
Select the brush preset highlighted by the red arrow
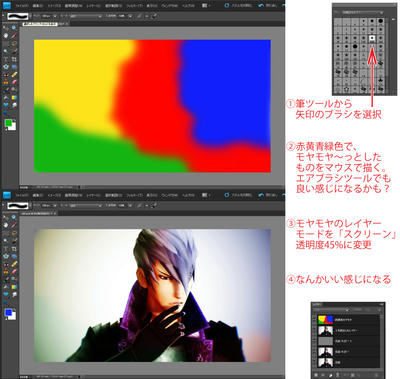(372, 38)
